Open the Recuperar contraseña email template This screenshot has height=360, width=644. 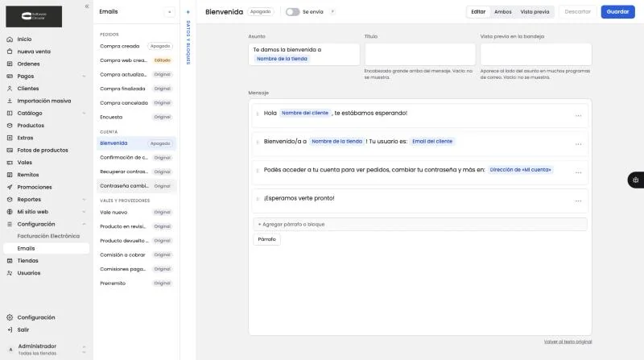pos(136,172)
